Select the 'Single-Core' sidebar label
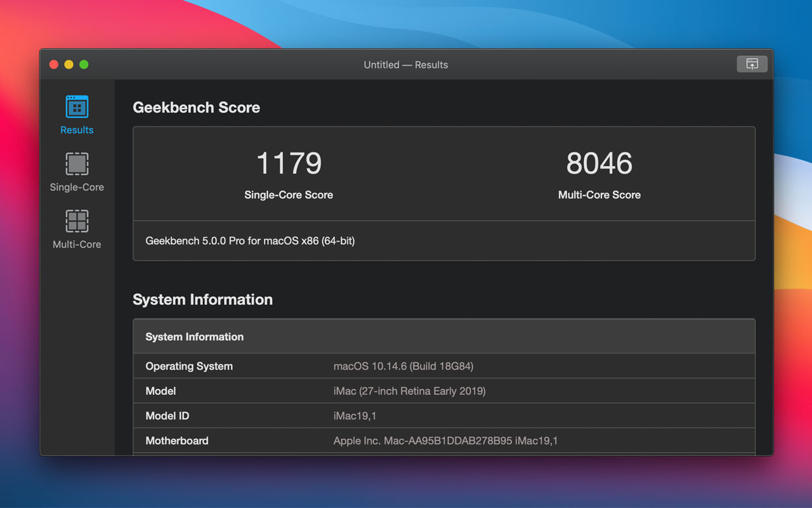 click(x=77, y=187)
